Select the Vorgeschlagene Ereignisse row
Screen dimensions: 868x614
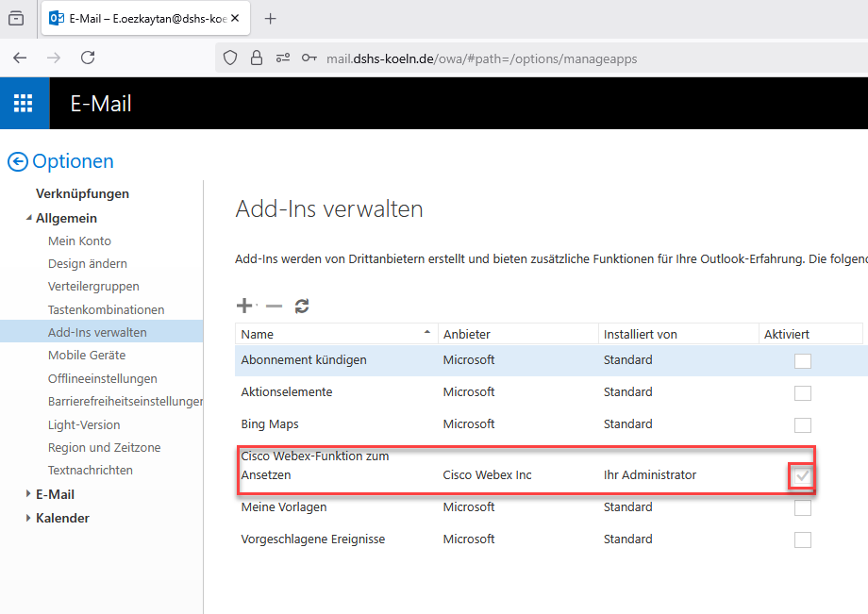551,539
